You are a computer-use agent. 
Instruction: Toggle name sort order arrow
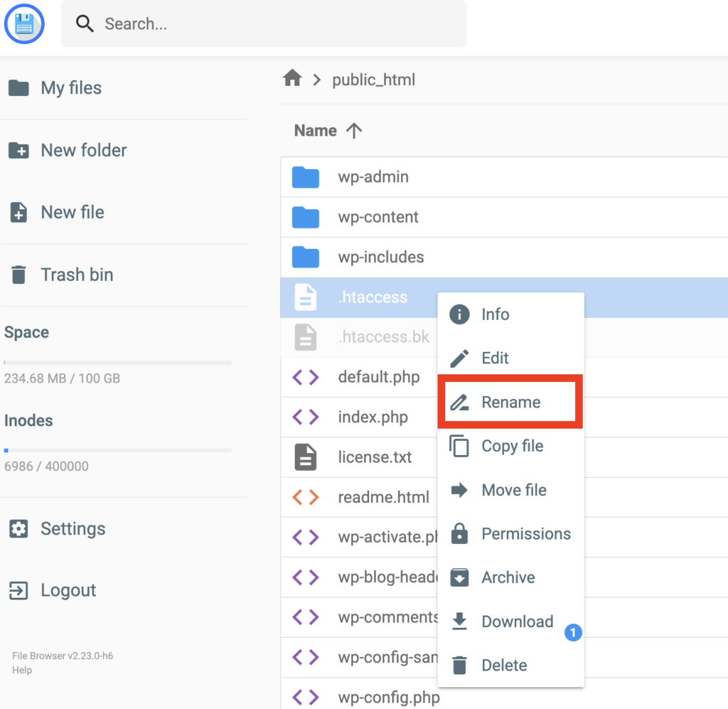(354, 131)
